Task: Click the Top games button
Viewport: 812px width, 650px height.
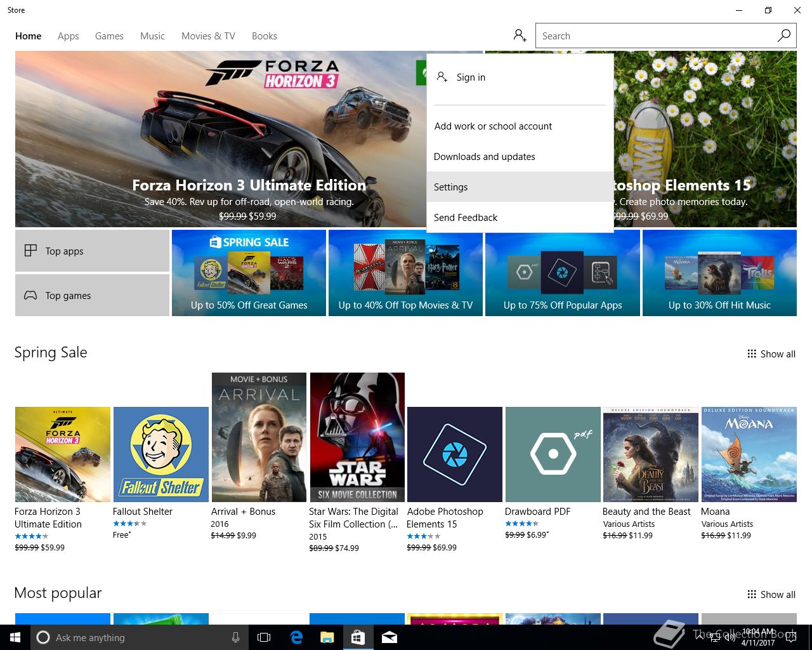Action: coord(92,295)
